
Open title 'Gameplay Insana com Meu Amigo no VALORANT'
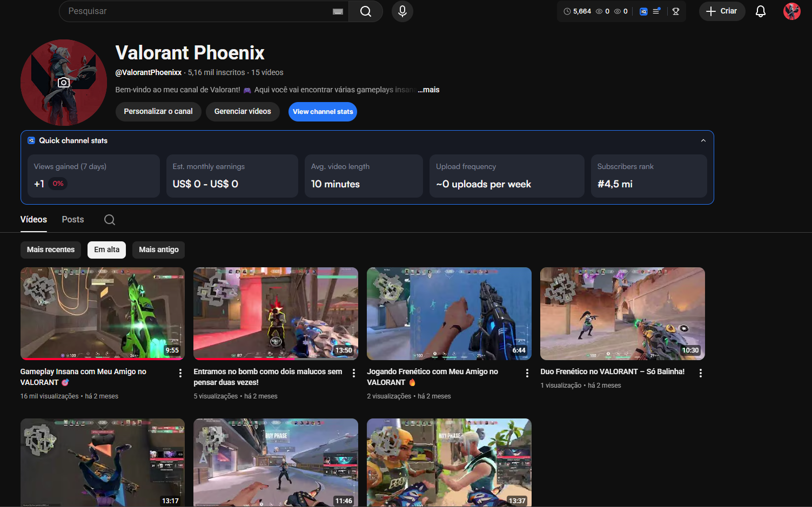[x=83, y=377]
